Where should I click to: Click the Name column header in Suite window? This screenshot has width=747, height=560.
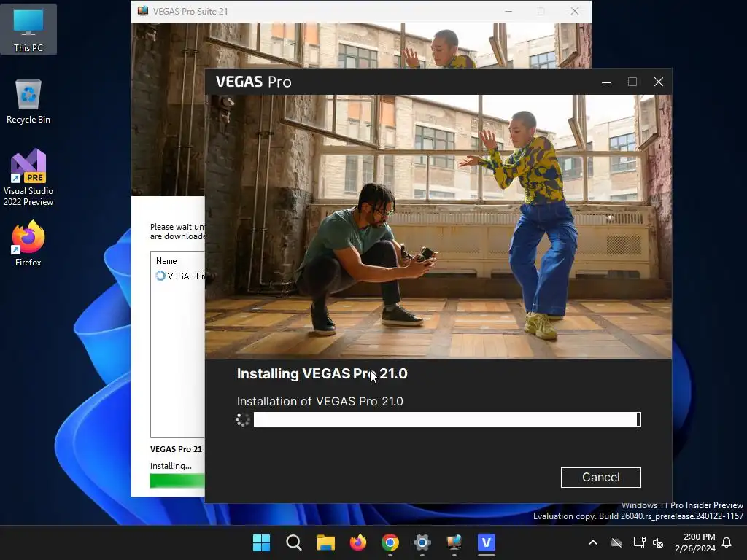click(166, 261)
